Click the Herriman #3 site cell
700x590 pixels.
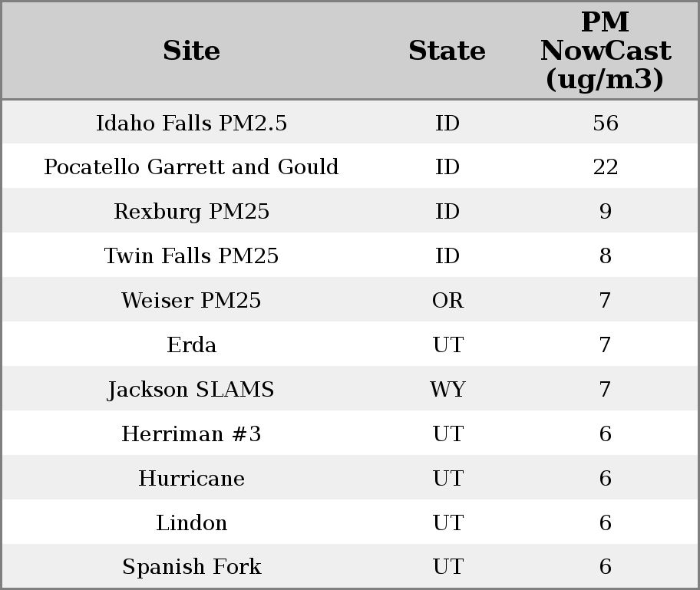point(191,434)
